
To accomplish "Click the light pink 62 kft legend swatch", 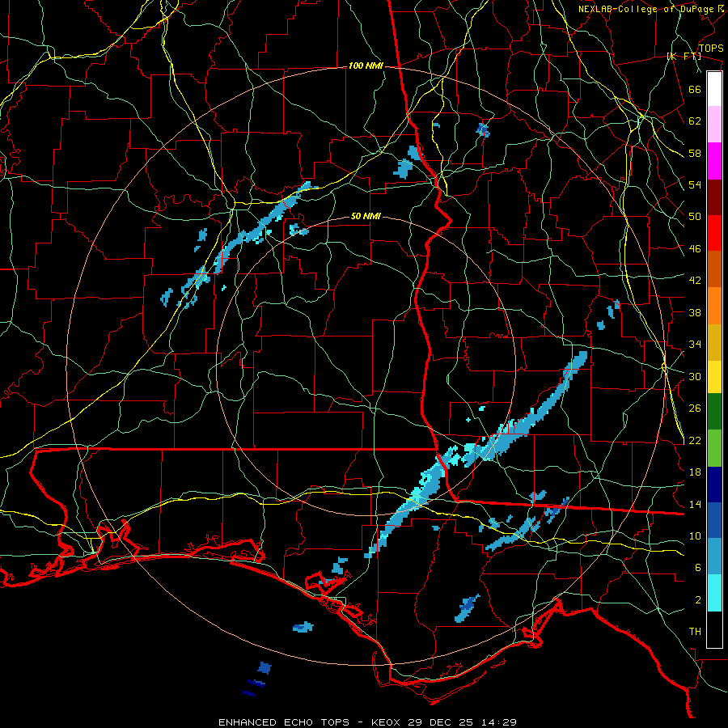I will pos(714,124).
